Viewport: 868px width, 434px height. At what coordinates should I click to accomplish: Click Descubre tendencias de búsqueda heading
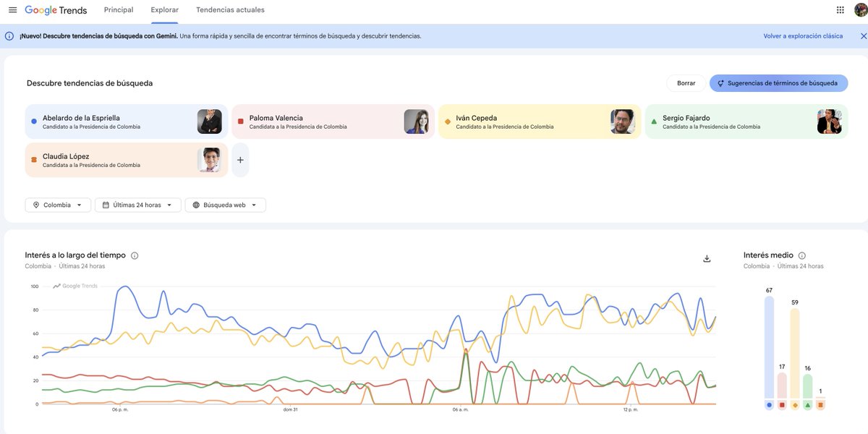pyautogui.click(x=90, y=83)
